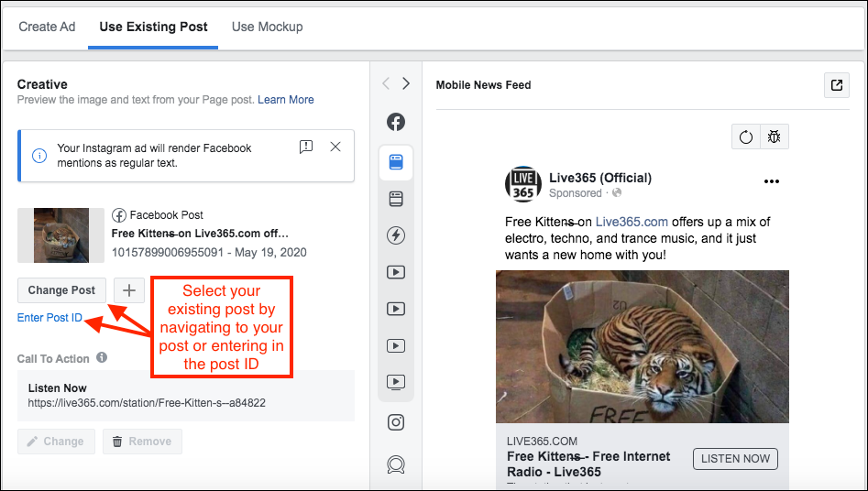
Task: Click the plus button beside Change Post
Action: 129,290
